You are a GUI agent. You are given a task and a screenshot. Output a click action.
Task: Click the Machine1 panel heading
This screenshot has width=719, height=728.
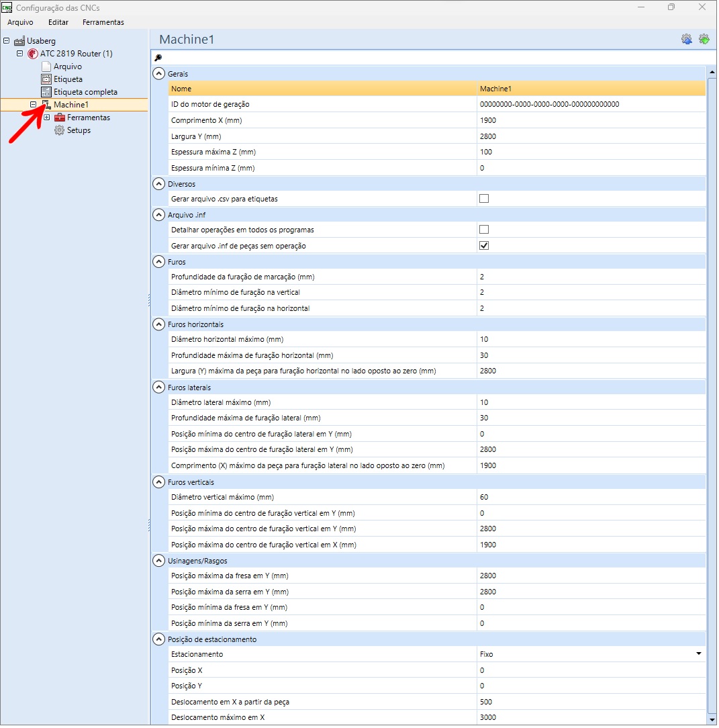[187, 40]
